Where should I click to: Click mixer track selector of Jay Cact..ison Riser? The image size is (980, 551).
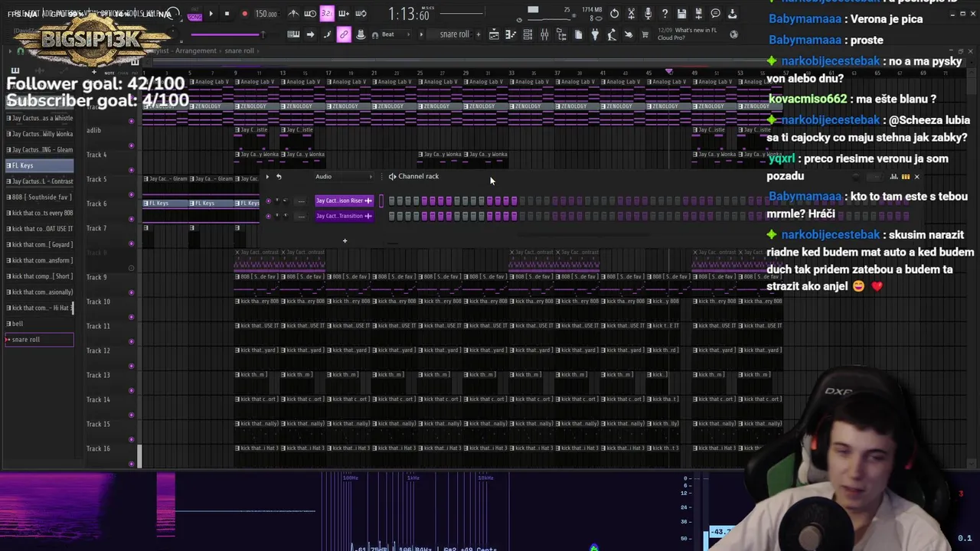(x=301, y=201)
